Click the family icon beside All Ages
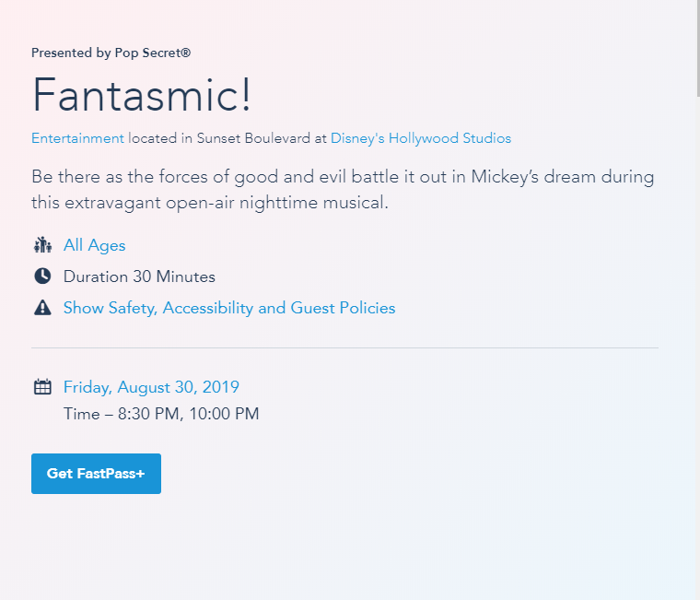 [42, 245]
